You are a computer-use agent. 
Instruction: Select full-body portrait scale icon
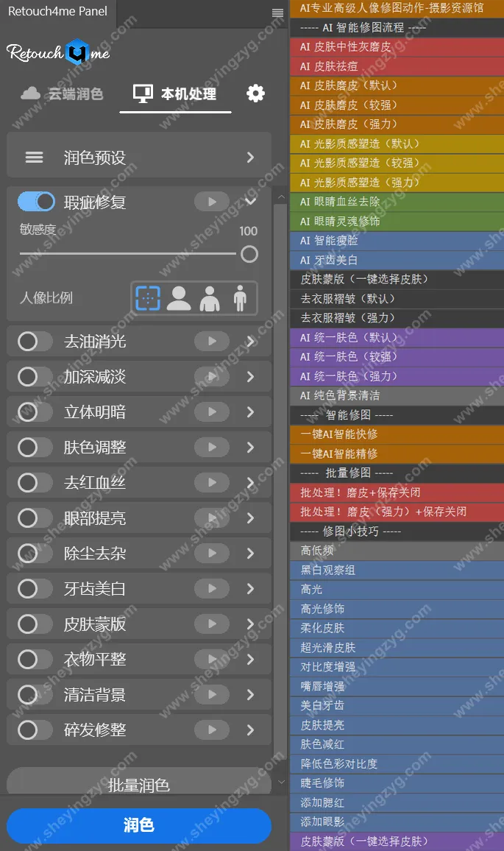coord(240,297)
